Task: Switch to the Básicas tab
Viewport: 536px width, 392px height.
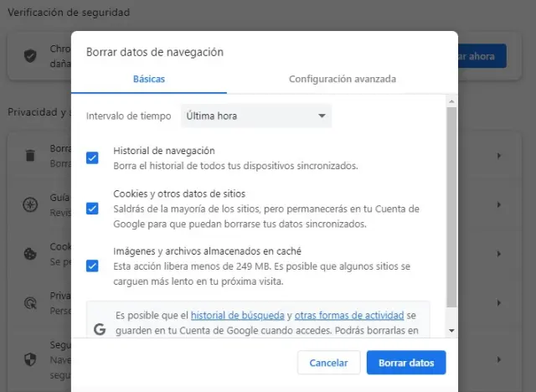Action: click(149, 79)
